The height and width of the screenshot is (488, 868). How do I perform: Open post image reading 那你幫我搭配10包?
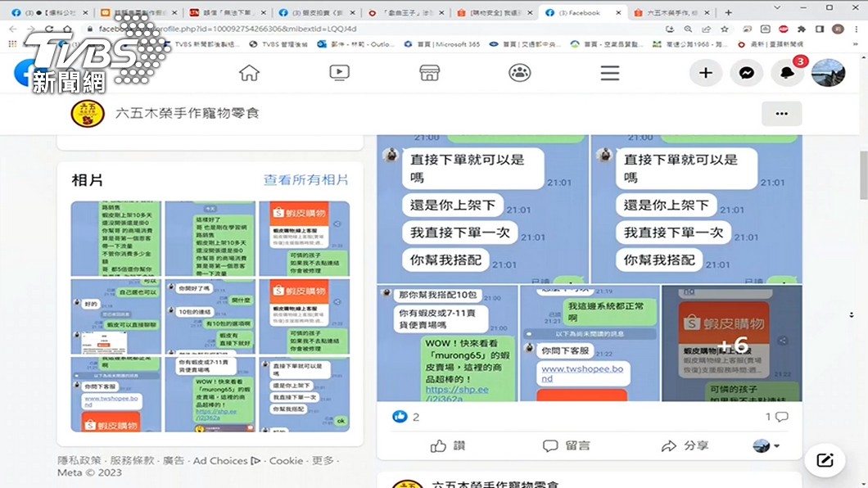pos(447,344)
